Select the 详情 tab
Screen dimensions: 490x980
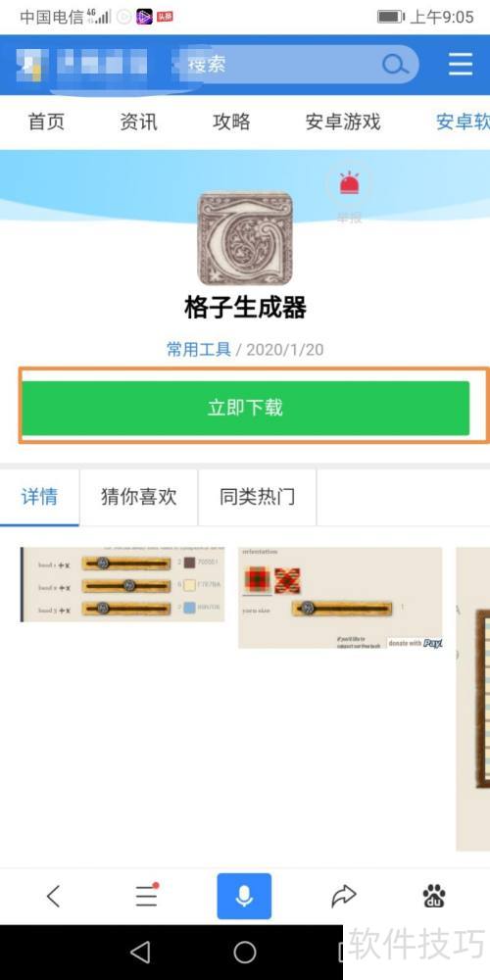tap(39, 497)
